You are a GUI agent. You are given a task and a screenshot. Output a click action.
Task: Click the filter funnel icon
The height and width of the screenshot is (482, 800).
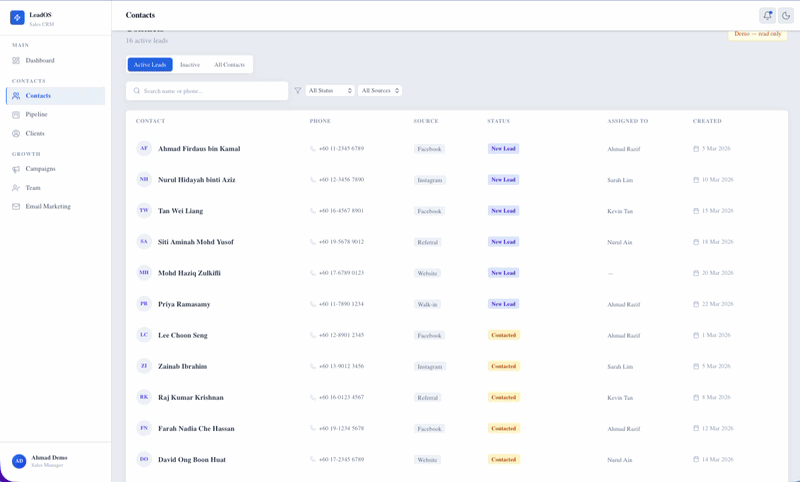click(297, 91)
